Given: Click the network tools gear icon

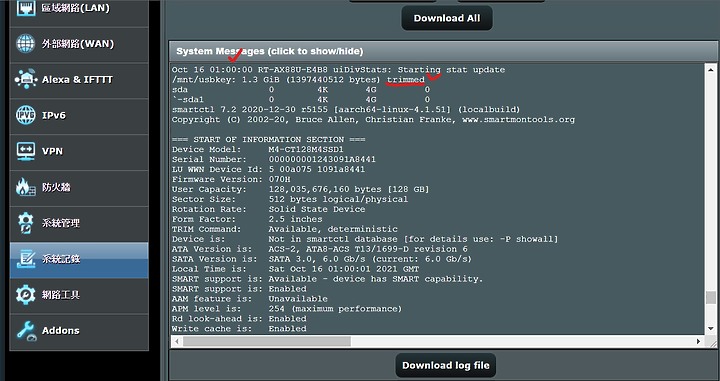Looking at the screenshot, I should (26, 294).
